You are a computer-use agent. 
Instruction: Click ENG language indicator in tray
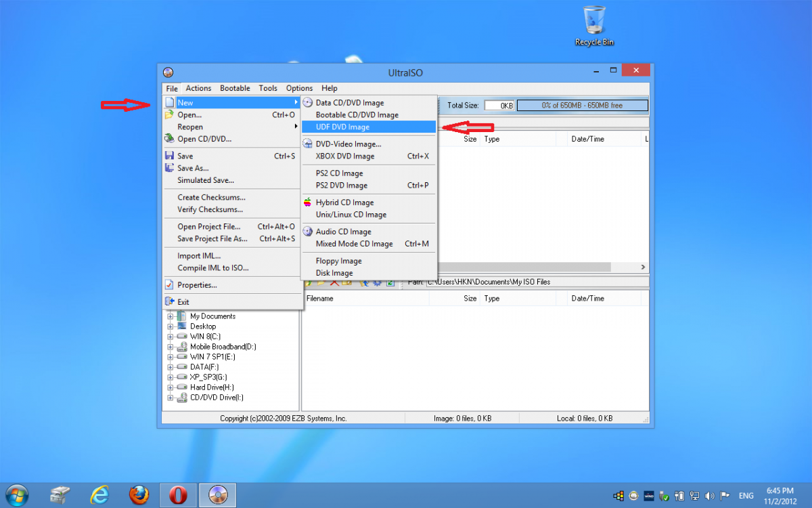click(746, 495)
